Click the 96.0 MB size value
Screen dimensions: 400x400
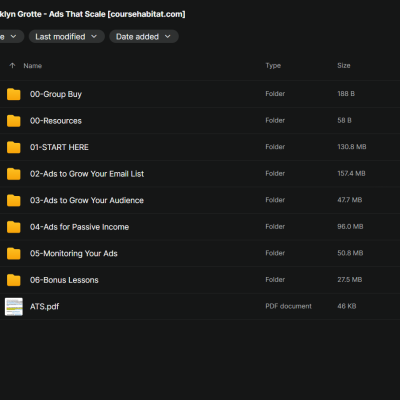(350, 226)
